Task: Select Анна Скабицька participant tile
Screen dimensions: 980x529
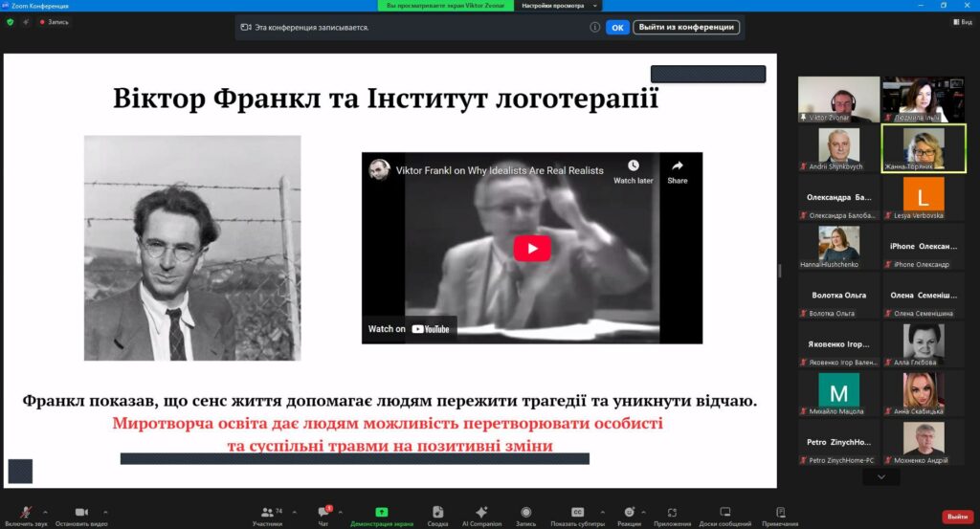Action: (924, 393)
